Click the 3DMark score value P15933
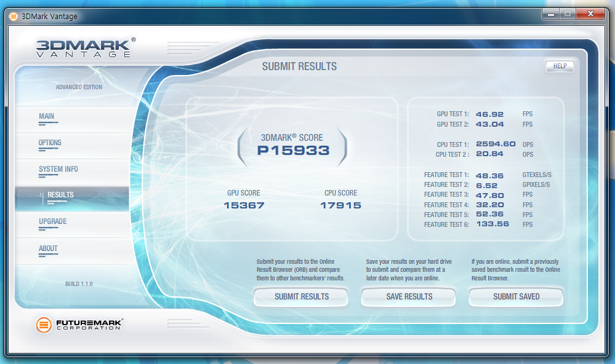Image resolution: width=615 pixels, height=364 pixels. click(x=294, y=151)
